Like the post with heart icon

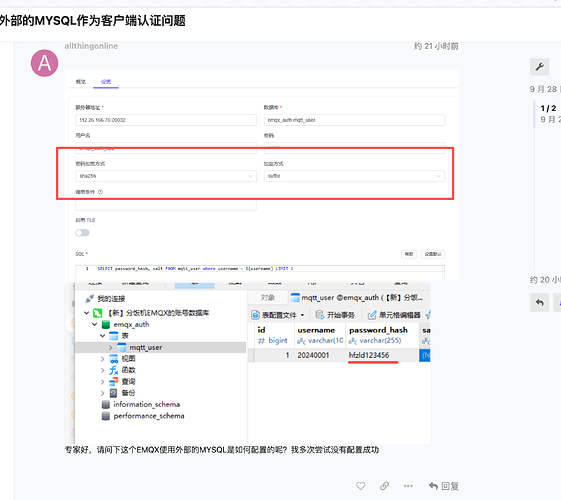pyautogui.click(x=361, y=486)
